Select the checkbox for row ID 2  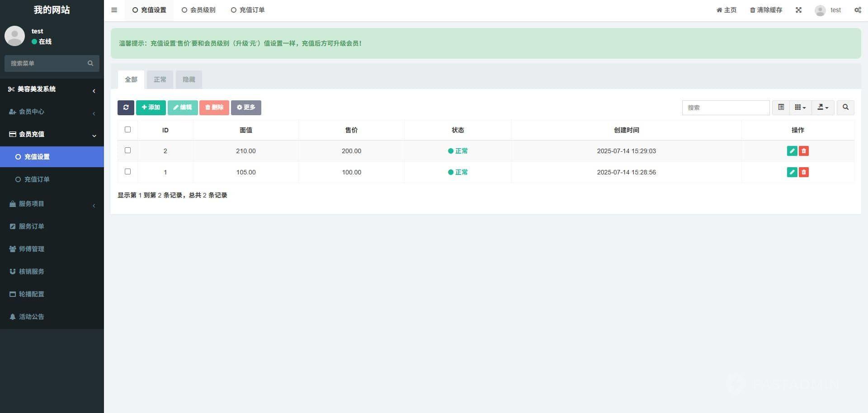pyautogui.click(x=127, y=150)
